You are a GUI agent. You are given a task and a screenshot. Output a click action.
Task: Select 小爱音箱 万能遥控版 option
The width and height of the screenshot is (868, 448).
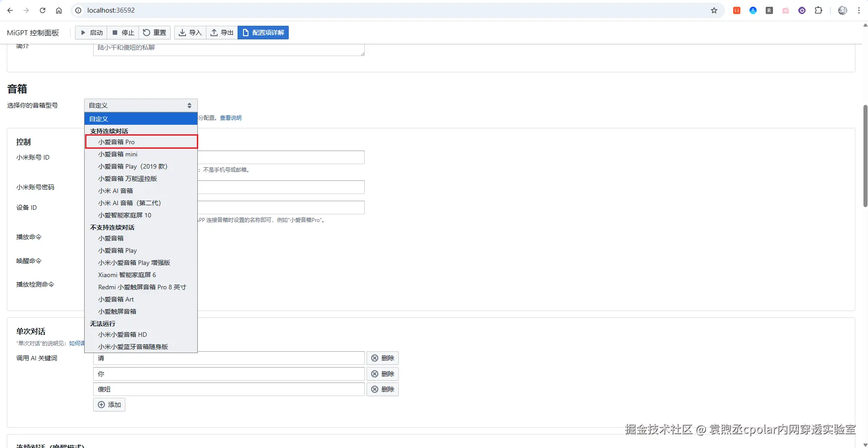coord(141,179)
